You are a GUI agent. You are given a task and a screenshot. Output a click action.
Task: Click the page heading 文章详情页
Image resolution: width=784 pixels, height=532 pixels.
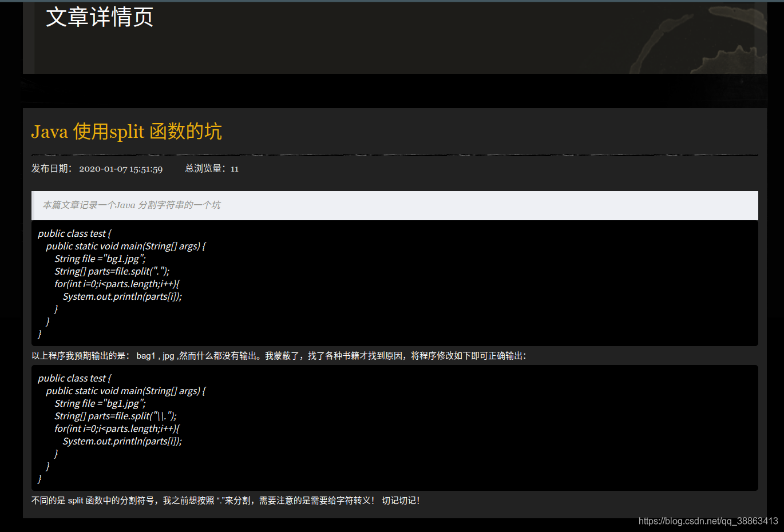tap(100, 17)
